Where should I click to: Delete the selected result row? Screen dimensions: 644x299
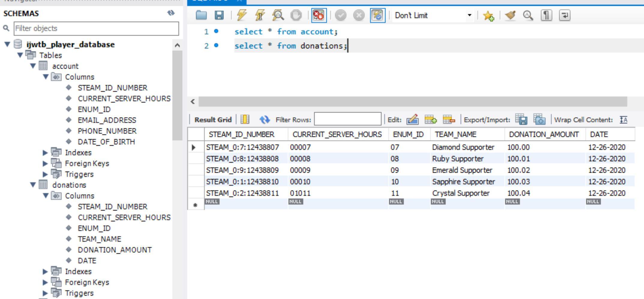point(448,119)
